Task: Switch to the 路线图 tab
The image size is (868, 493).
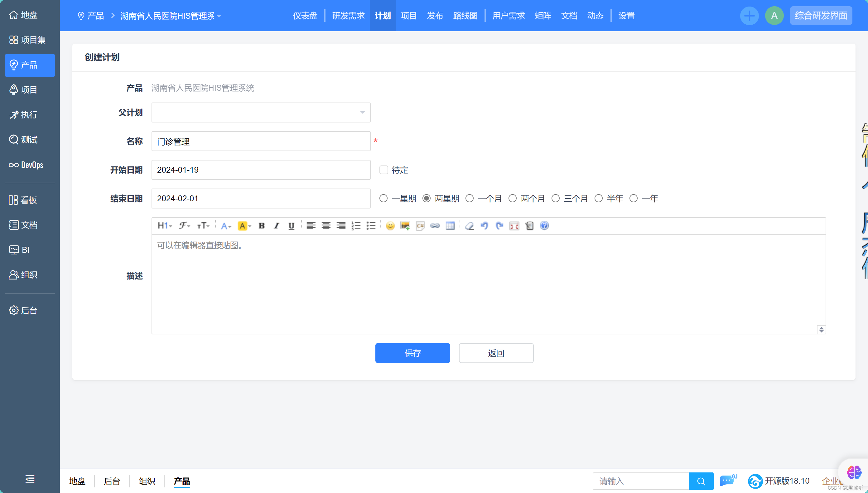Action: (465, 16)
